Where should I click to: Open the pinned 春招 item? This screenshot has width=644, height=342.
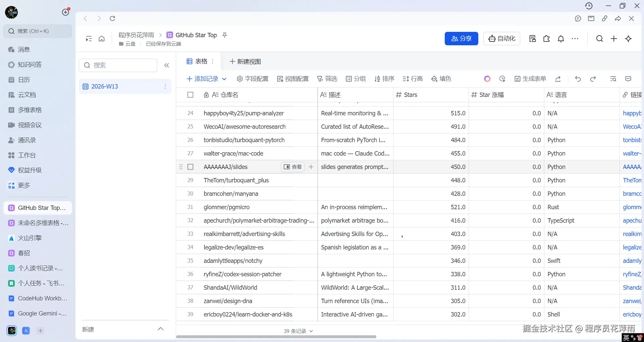coord(38,253)
